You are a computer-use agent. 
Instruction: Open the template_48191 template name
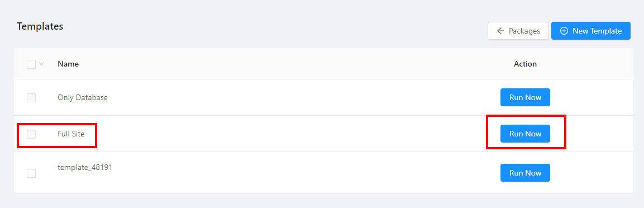tap(85, 168)
